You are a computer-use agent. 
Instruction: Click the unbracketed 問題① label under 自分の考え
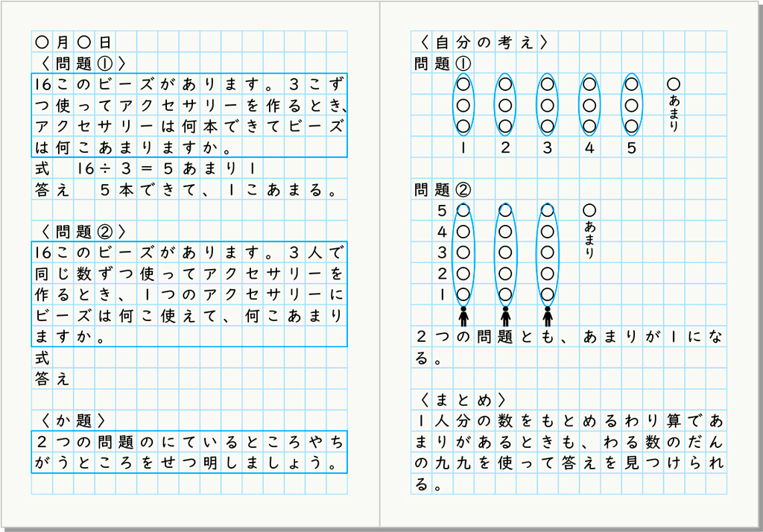443,63
